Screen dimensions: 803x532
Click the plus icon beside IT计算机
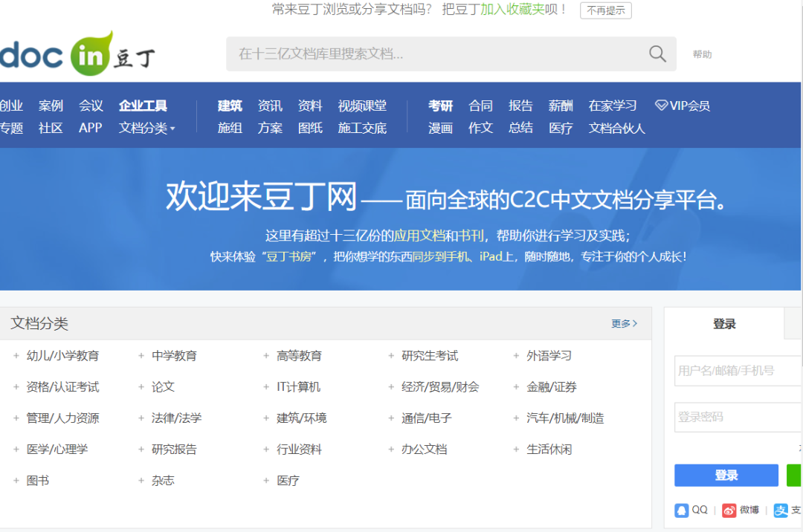(x=265, y=386)
